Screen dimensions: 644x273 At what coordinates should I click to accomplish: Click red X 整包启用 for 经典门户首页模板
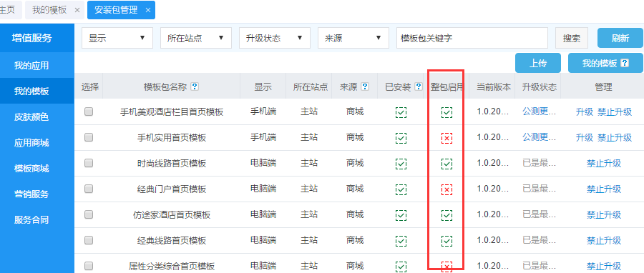coord(447,189)
